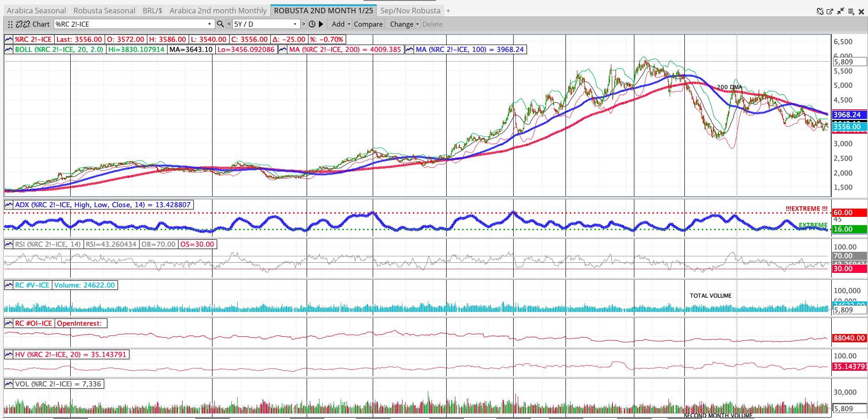Viewport: 868px width, 419px height.
Task: Select the ROBUSTA 2ND MONTH 1/25 tab
Action: click(324, 11)
